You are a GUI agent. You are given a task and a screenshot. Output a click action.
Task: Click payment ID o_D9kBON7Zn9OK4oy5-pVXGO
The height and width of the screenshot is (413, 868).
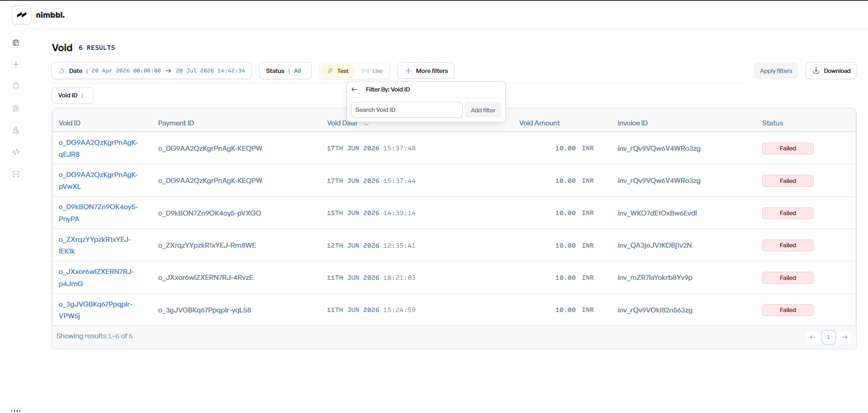(209, 213)
